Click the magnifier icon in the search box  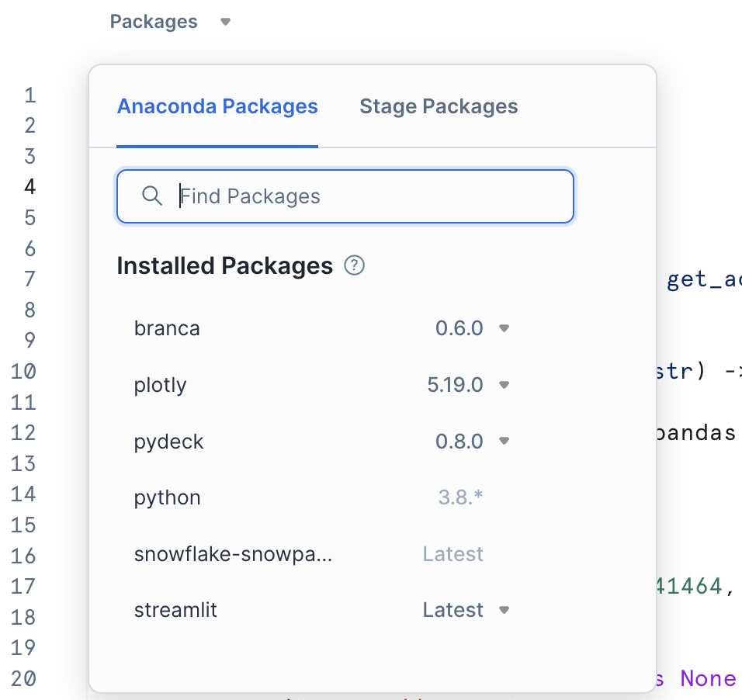(152, 196)
